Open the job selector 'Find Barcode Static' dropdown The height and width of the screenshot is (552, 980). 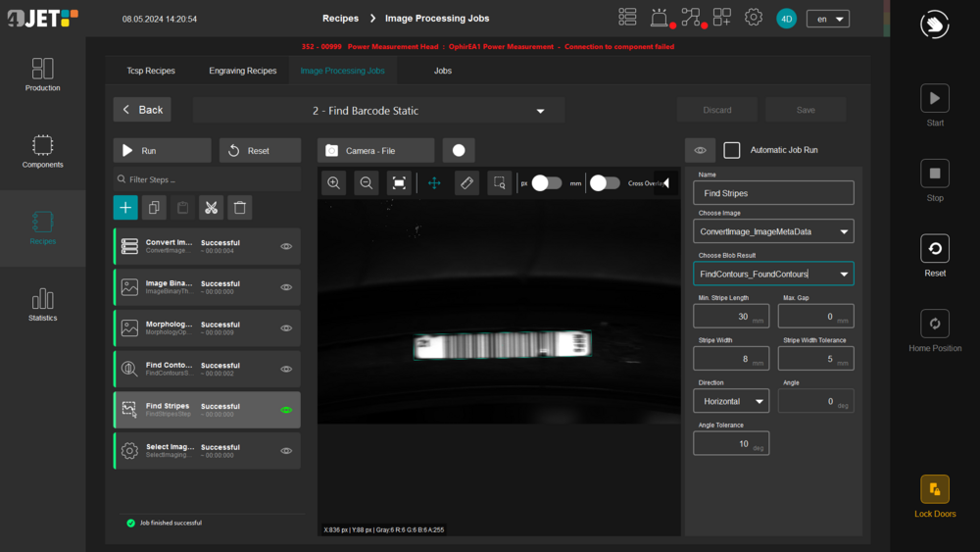pyautogui.click(x=378, y=111)
